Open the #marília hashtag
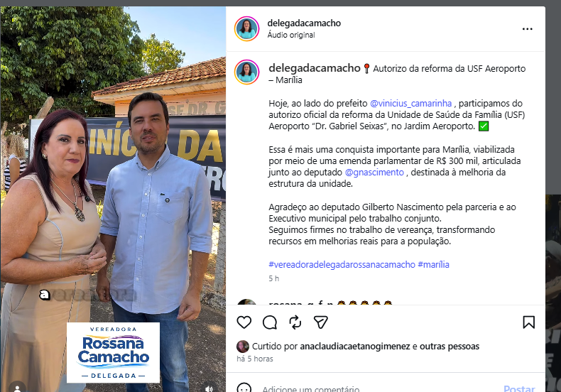 (433, 265)
